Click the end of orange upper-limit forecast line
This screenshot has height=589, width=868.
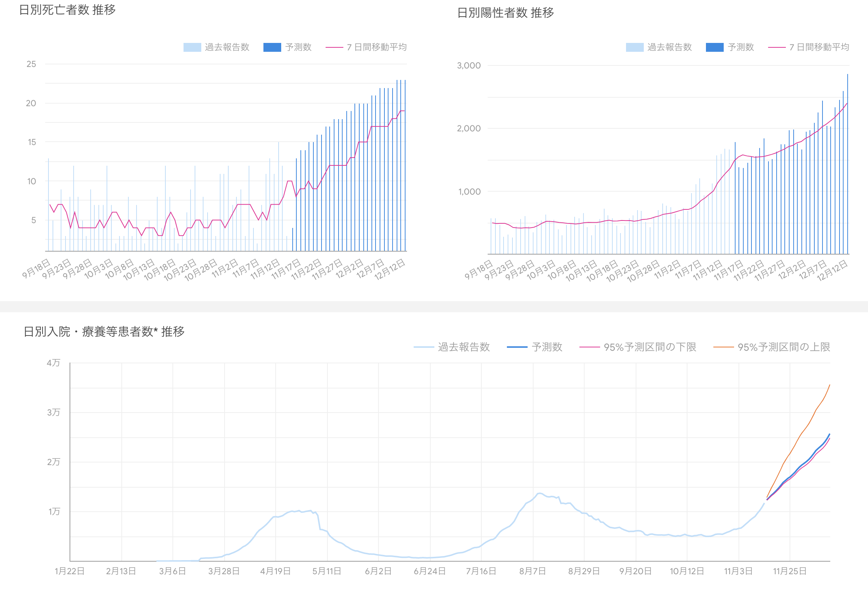(830, 385)
